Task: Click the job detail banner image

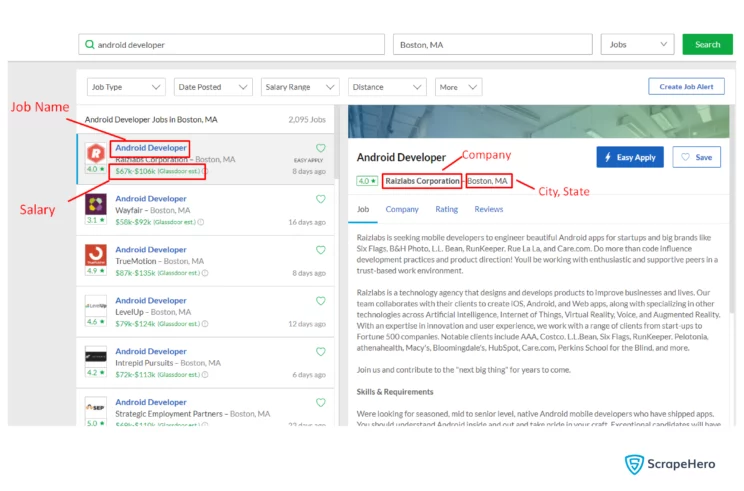Action: [539, 121]
